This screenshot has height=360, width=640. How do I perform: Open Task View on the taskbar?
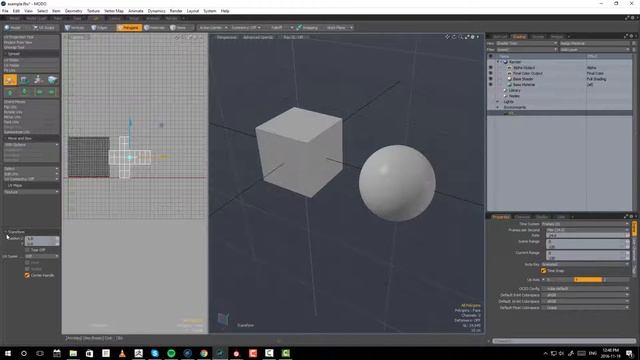tap(40, 353)
